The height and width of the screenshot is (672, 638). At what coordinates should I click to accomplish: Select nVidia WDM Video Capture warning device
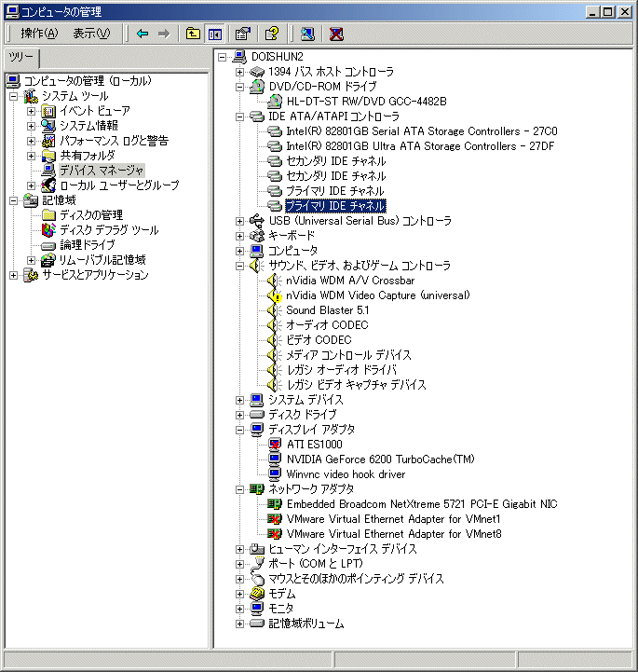pyautogui.click(x=377, y=295)
